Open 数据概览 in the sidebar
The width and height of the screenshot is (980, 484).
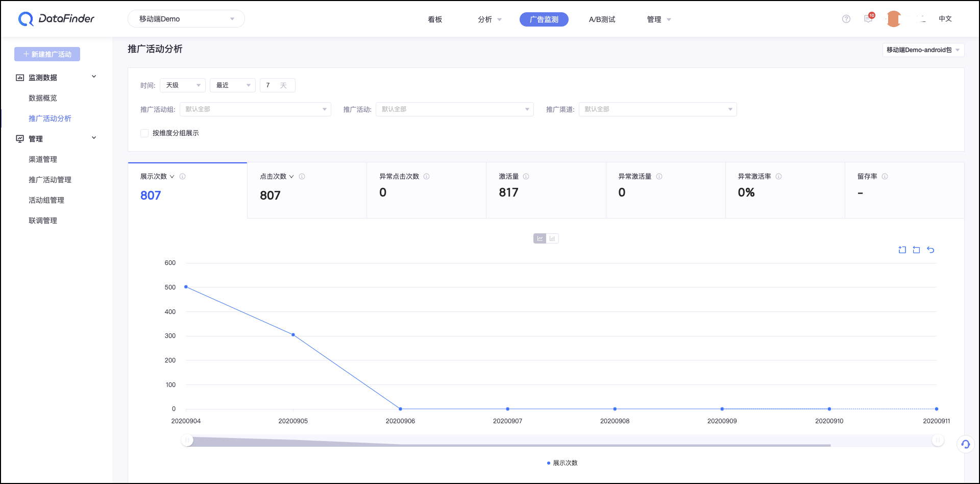43,98
